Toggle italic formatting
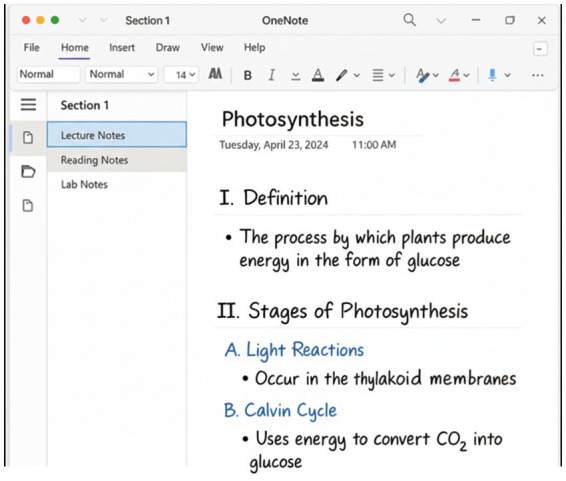 tap(271, 75)
